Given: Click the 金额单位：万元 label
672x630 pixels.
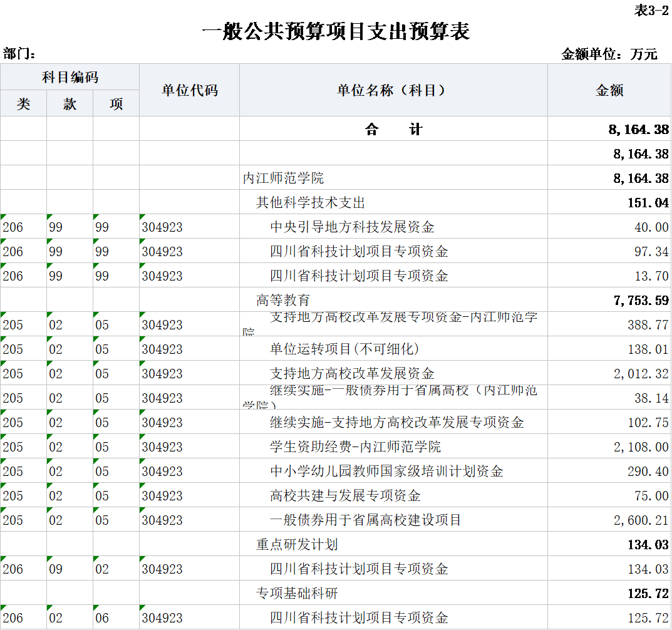Looking at the screenshot, I should [x=609, y=54].
